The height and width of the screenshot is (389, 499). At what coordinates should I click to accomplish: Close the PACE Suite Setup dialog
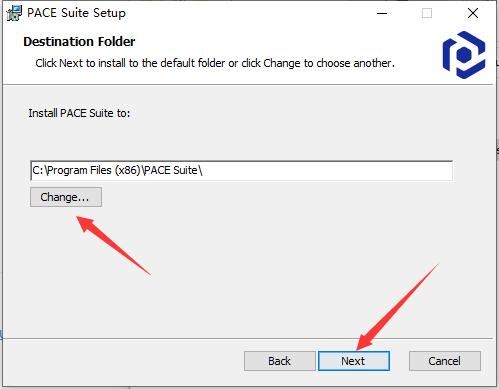point(473,13)
